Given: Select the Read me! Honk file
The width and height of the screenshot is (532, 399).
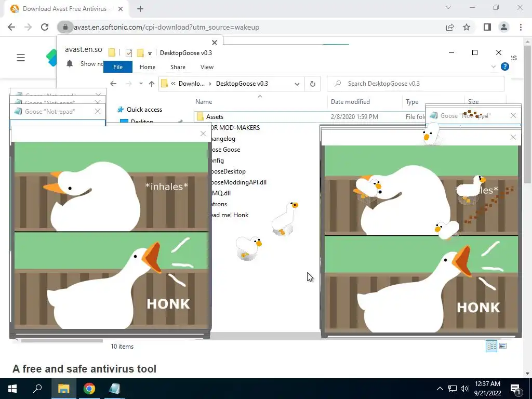Looking at the screenshot, I should [229, 215].
